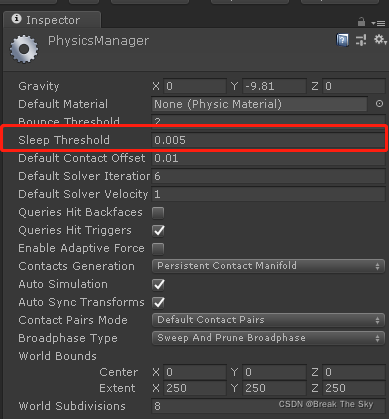Uncheck the Auto Sync Transforms checkbox

click(158, 303)
